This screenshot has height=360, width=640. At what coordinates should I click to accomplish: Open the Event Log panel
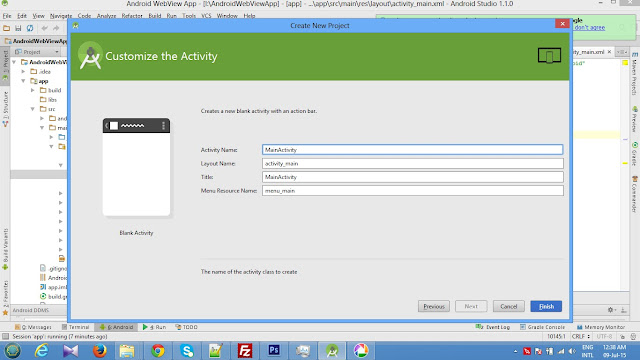[x=493, y=327]
